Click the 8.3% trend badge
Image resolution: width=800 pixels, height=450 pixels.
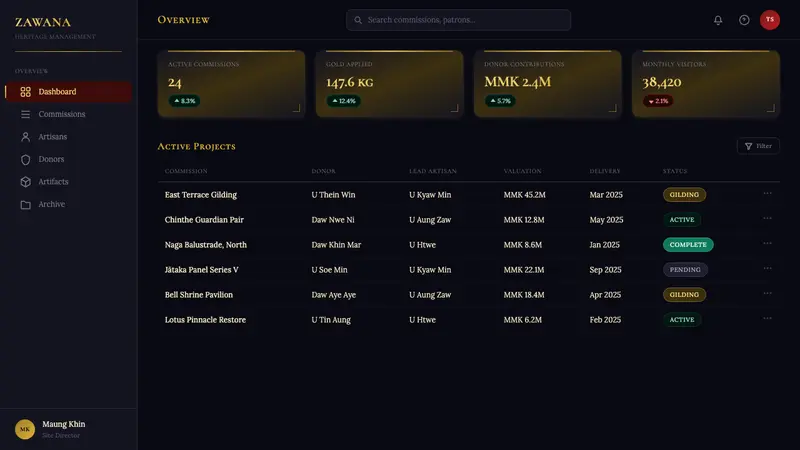[x=184, y=101]
